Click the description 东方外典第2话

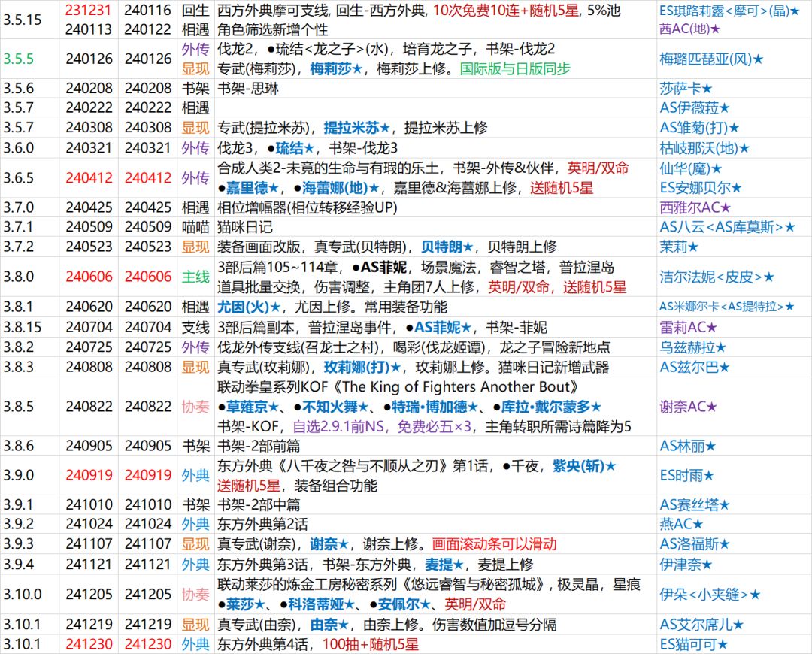pyautogui.click(x=262, y=525)
